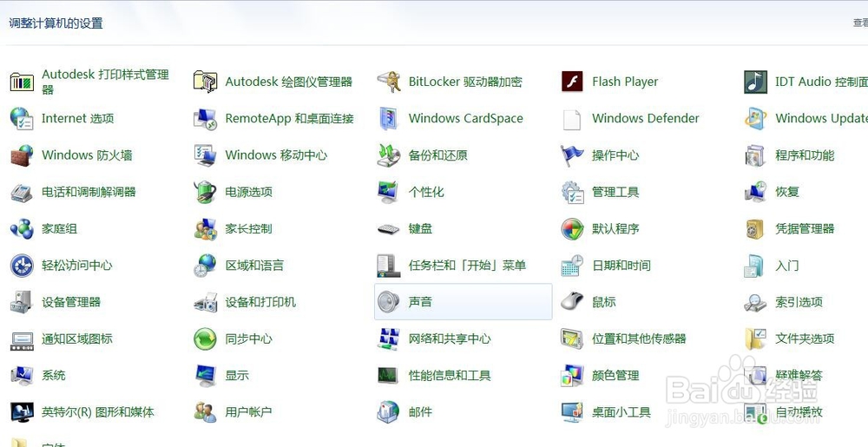The height and width of the screenshot is (447, 868).
Task: Open the 恢复 link
Action: point(787,192)
